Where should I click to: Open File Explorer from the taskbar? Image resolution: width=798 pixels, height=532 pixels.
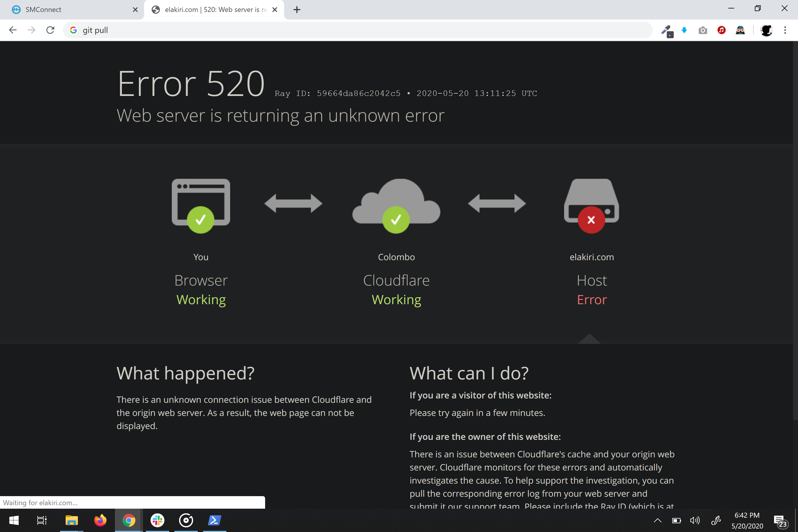point(71,520)
